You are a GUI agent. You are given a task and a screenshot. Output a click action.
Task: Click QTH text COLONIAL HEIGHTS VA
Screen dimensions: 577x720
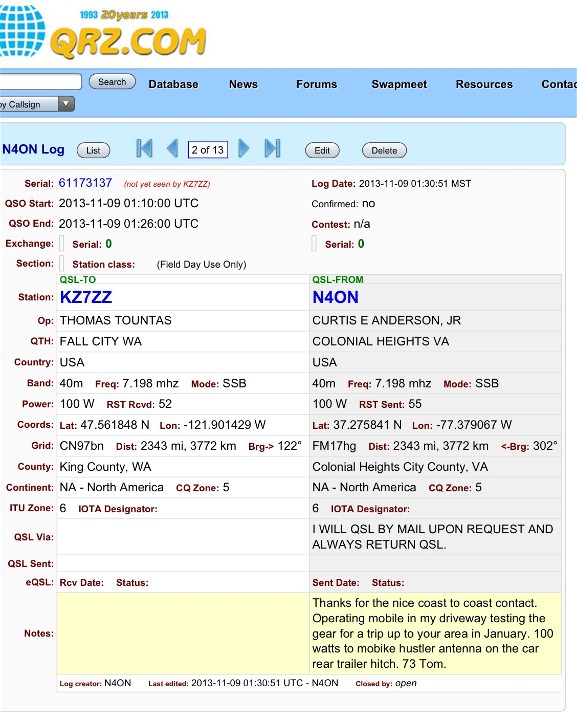click(x=381, y=341)
